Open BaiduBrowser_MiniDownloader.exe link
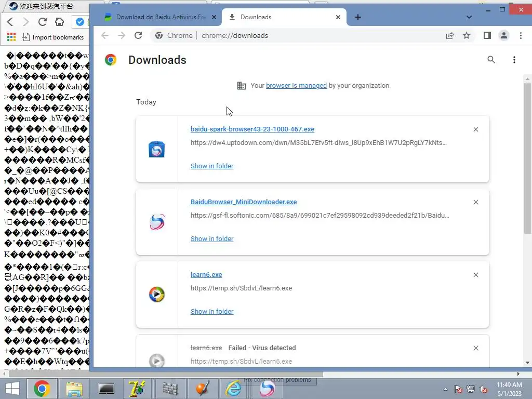 coord(244,202)
